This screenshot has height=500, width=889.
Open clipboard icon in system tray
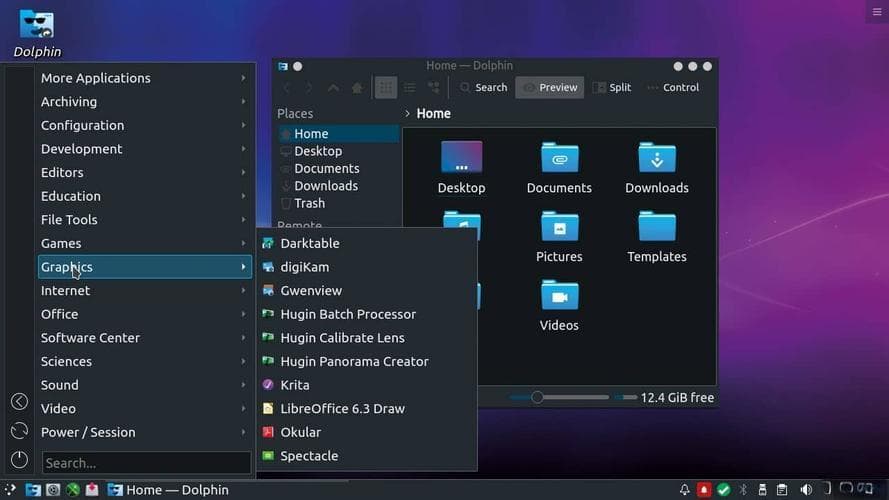click(782, 490)
